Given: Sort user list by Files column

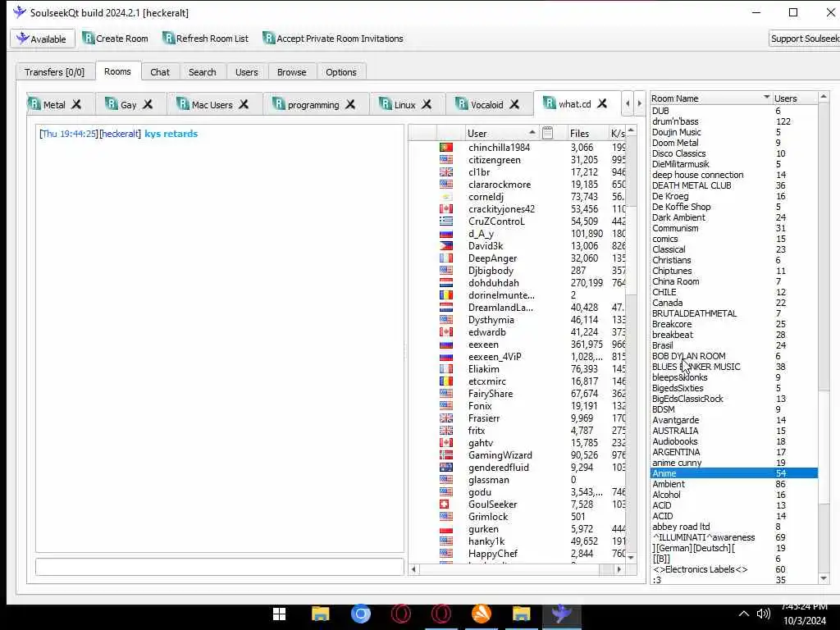Looking at the screenshot, I should (x=587, y=134).
